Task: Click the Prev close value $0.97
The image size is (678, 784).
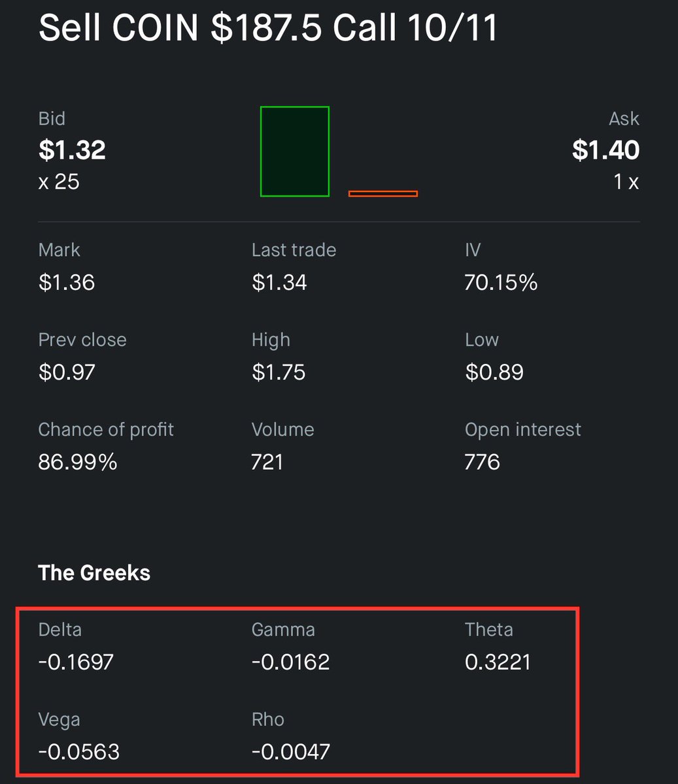Action: pyautogui.click(x=65, y=372)
